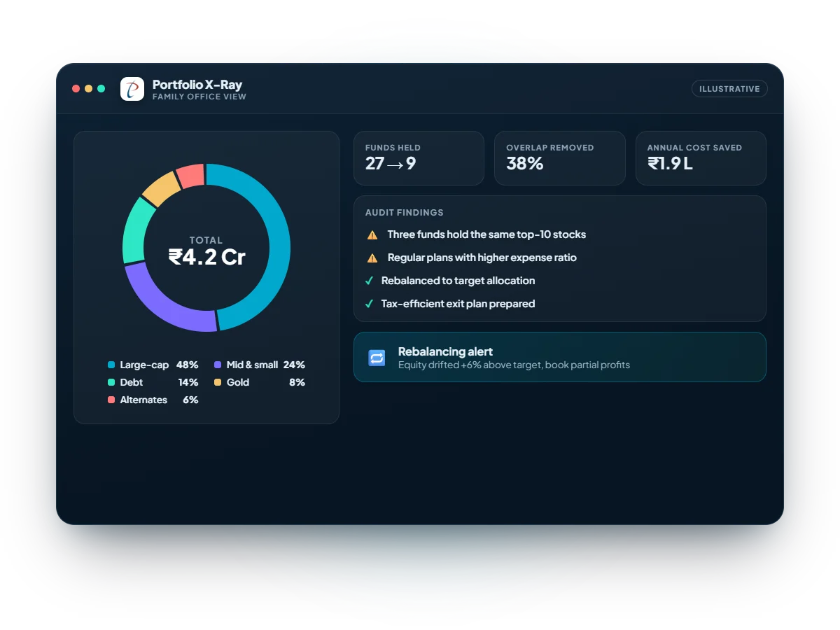Viewport: 840px width, 630px height.
Task: Click checkmark beside Rebalanced to target allocation
Action: (370, 281)
